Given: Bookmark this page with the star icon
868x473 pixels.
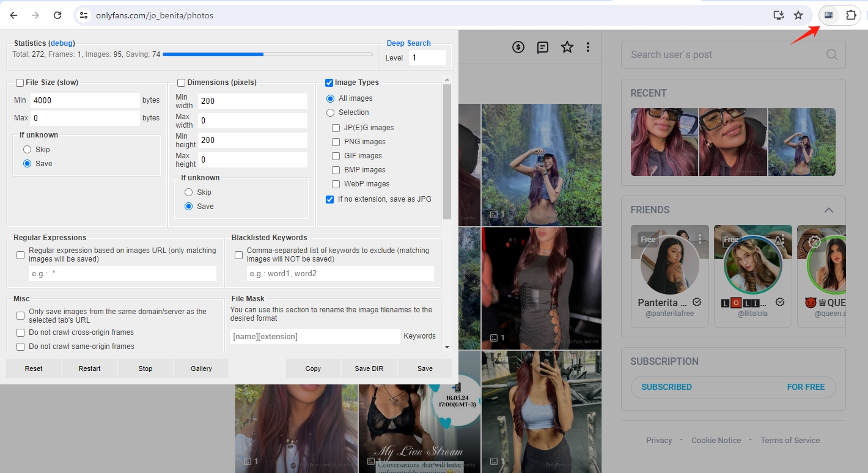Looking at the screenshot, I should [x=798, y=15].
